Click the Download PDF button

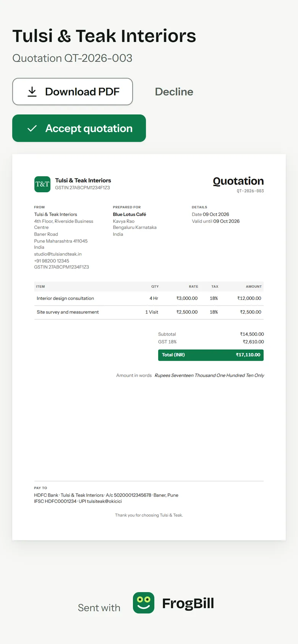(73, 92)
